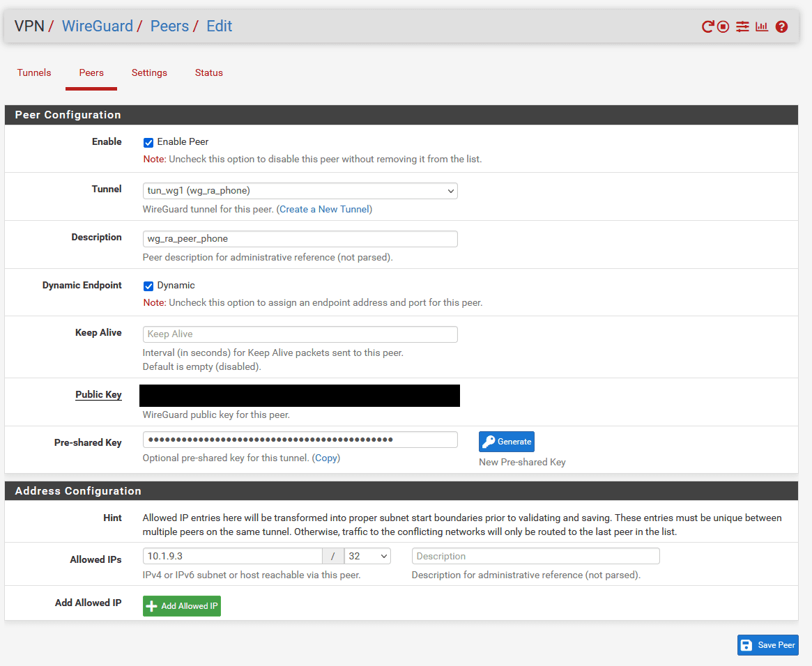The image size is (812, 666).
Task: Click the Peer Configuration section header
Action: pos(401,115)
